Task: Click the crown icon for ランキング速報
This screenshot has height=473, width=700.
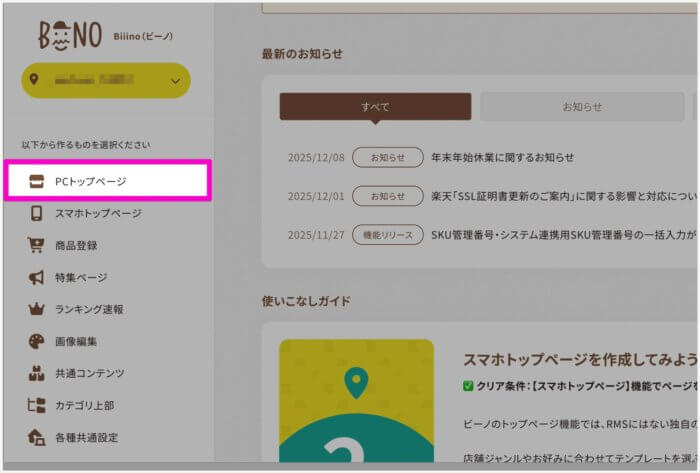Action: coord(36,309)
